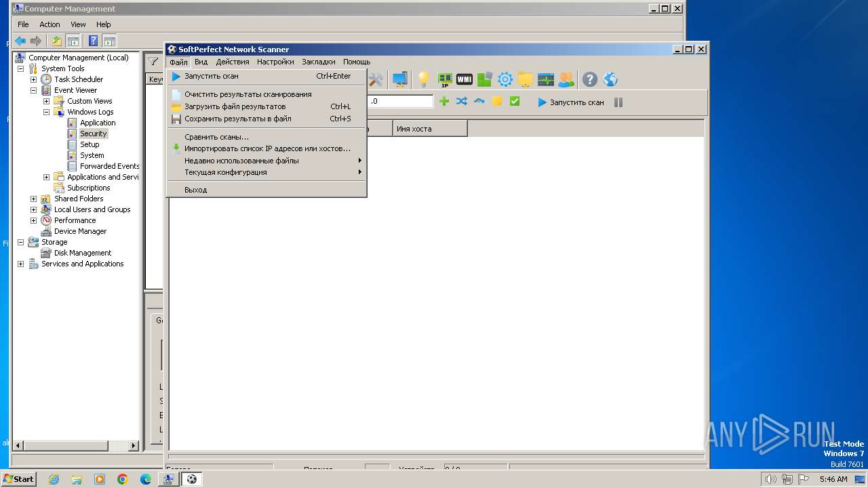Click the Windows Start button
Screen dimensions: 868x488
[x=18, y=479]
